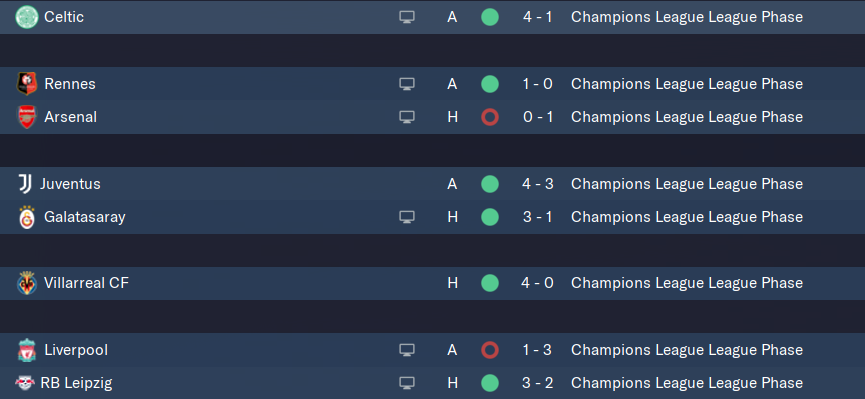This screenshot has height=399, width=865.
Task: Open the 4 - 3 Juventus match result
Action: pos(538,184)
